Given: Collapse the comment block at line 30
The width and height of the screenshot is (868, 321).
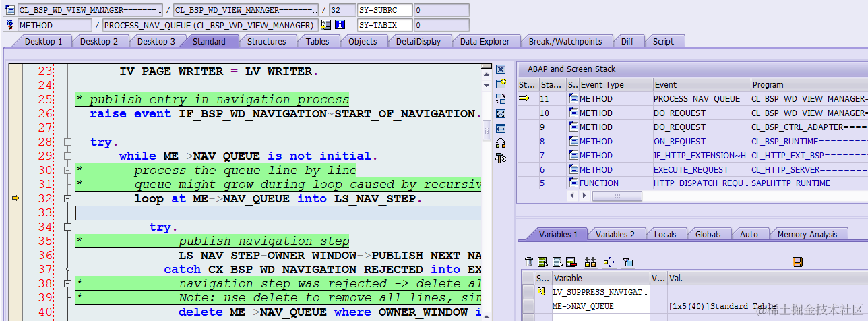Looking at the screenshot, I should click(x=67, y=171).
